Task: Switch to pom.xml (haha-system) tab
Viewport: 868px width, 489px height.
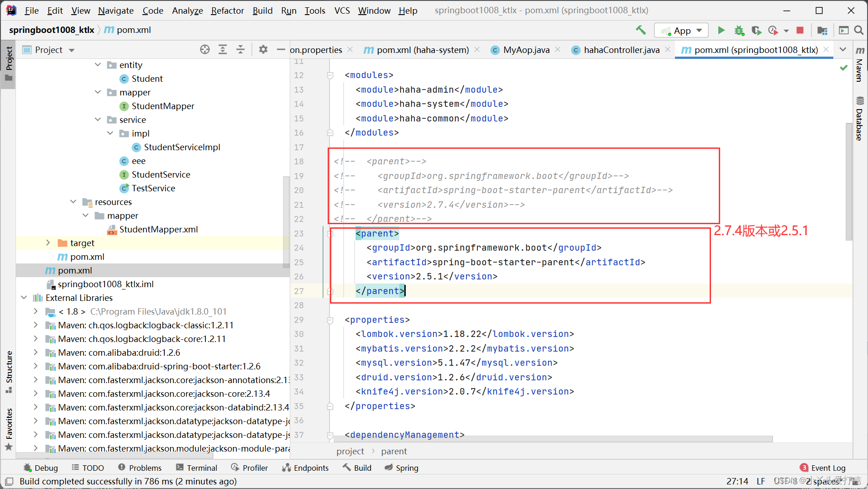Action: click(423, 50)
